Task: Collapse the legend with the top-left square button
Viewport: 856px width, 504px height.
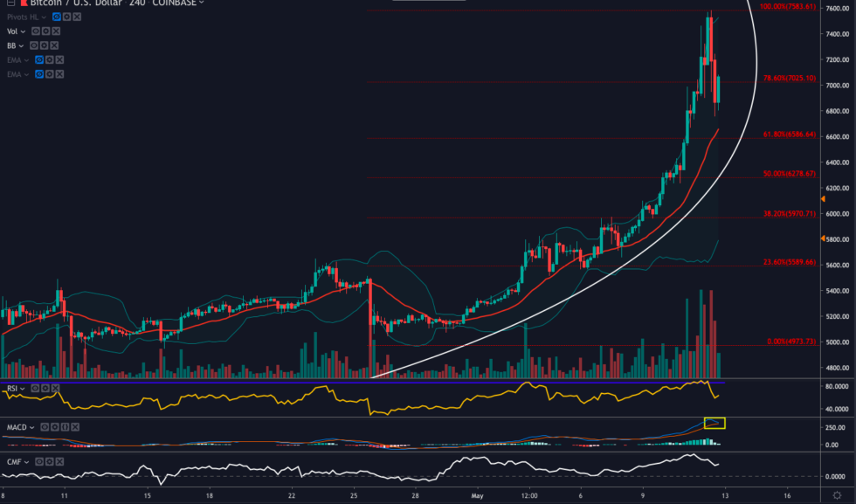Action: click(9, 3)
